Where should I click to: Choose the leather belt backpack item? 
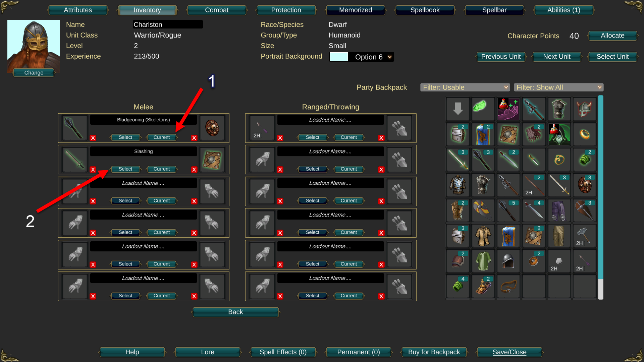508,287
